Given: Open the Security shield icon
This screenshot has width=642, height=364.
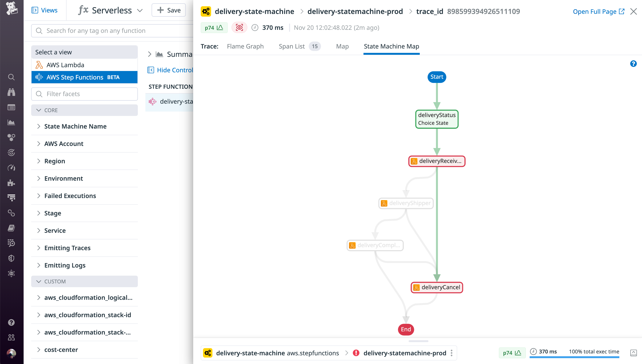Looking at the screenshot, I should coord(11,258).
